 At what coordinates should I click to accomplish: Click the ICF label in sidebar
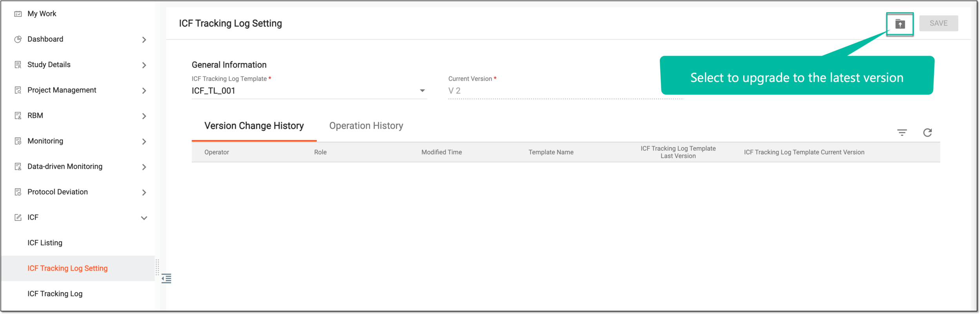[x=33, y=217]
